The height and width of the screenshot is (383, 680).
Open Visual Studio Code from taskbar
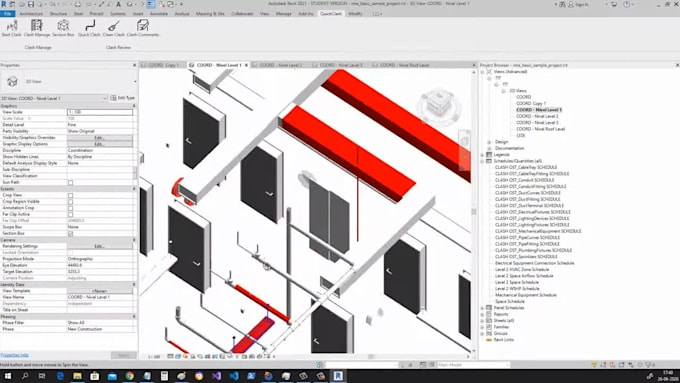234,376
